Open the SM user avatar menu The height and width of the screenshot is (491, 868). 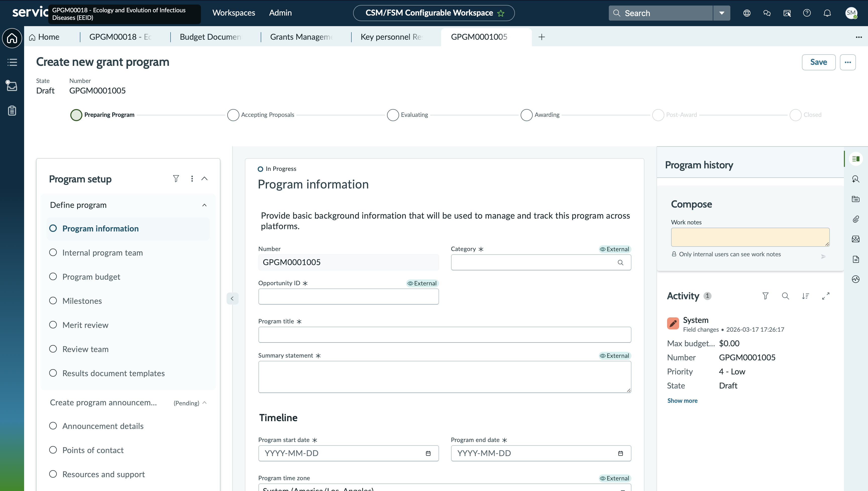tap(851, 13)
